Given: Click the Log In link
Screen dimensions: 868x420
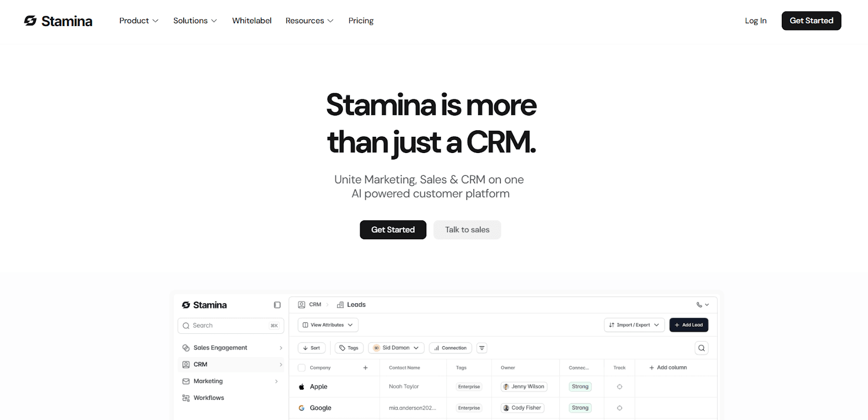Looking at the screenshot, I should point(756,21).
